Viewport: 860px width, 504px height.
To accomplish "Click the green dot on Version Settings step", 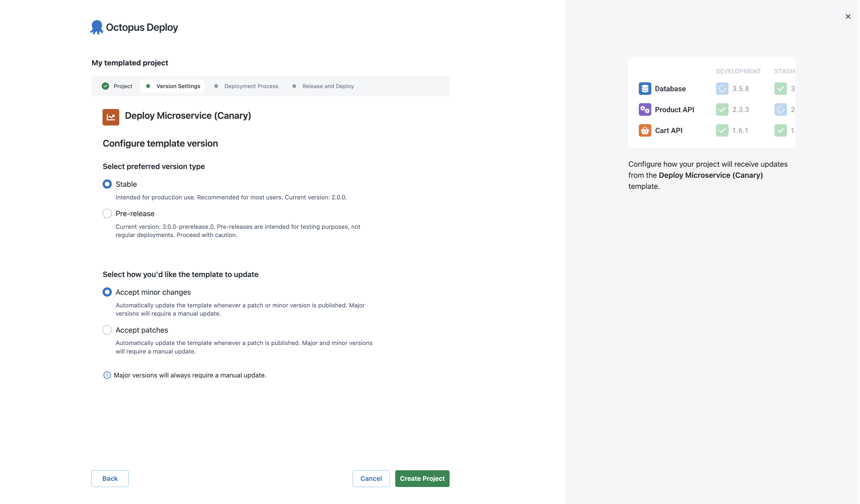I will click(148, 86).
